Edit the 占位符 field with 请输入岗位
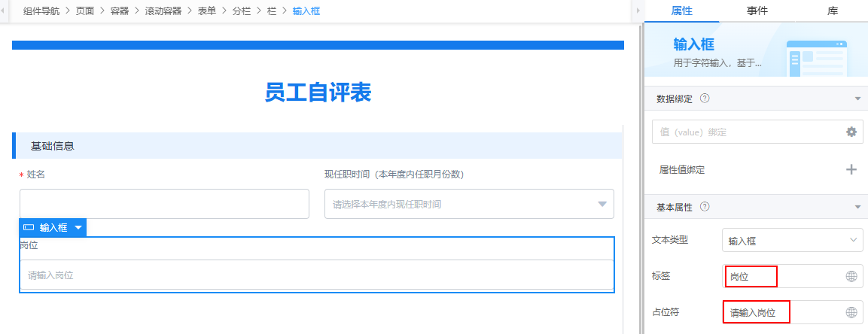 click(792, 312)
